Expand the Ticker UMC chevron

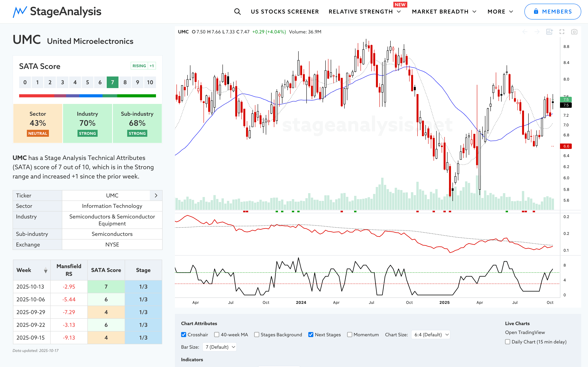tap(156, 195)
